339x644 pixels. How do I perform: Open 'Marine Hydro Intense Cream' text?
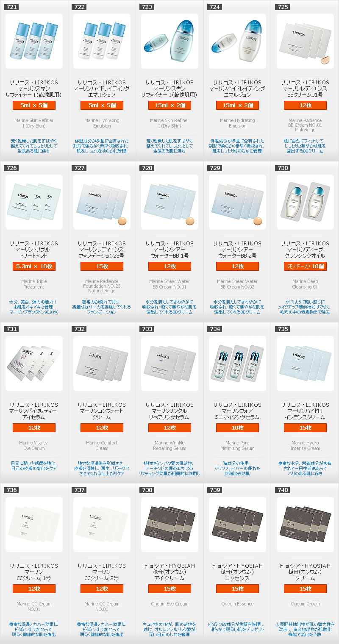(x=305, y=445)
